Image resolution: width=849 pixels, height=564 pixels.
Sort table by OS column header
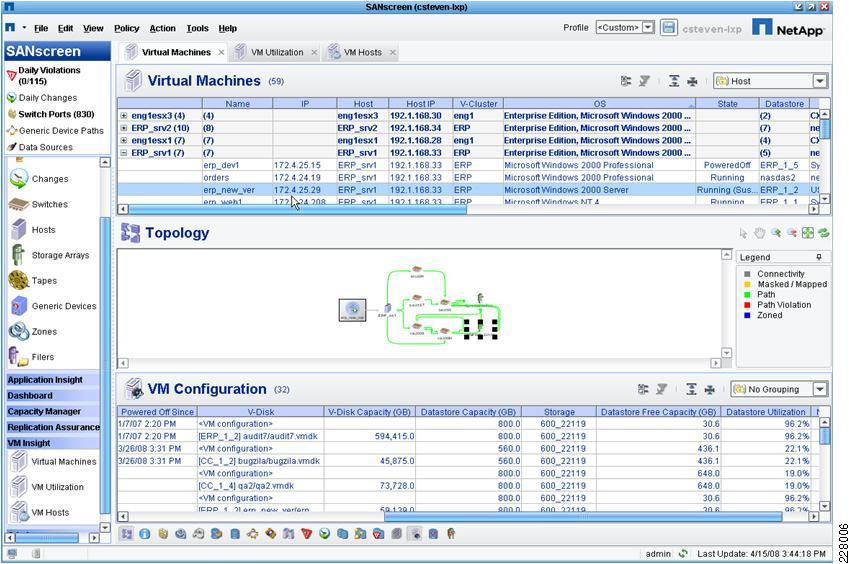point(599,103)
